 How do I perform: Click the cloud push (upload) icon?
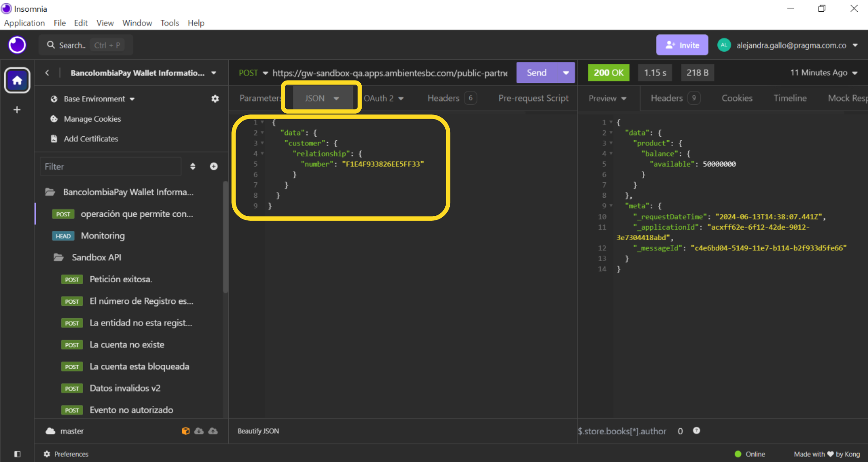click(x=213, y=431)
